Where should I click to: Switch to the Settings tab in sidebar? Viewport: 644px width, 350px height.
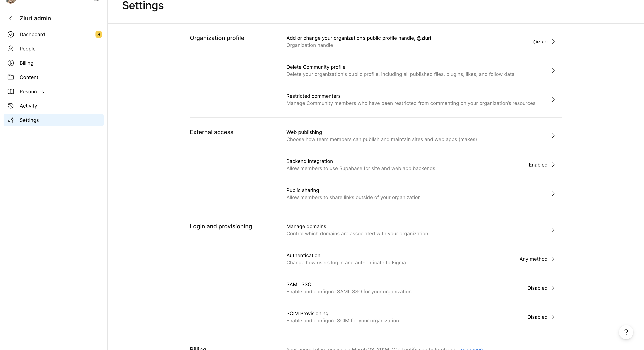point(29,120)
